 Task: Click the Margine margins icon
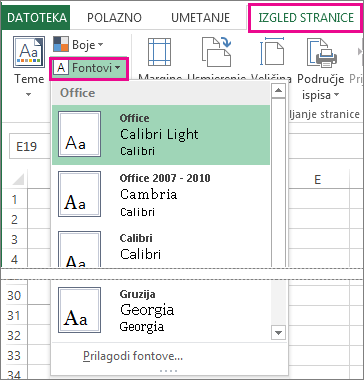[159, 52]
